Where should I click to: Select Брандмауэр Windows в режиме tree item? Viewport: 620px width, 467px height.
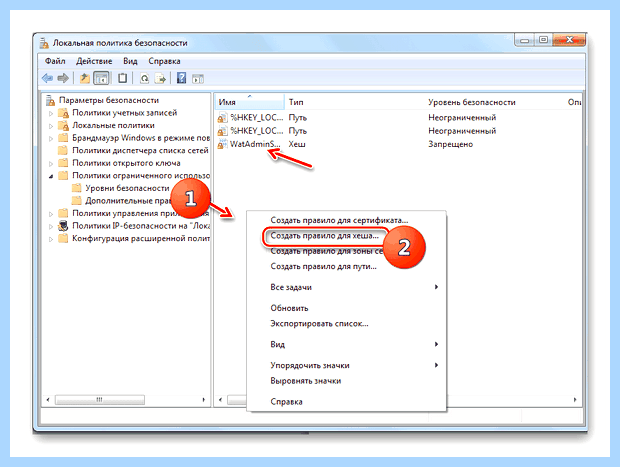pos(141,138)
